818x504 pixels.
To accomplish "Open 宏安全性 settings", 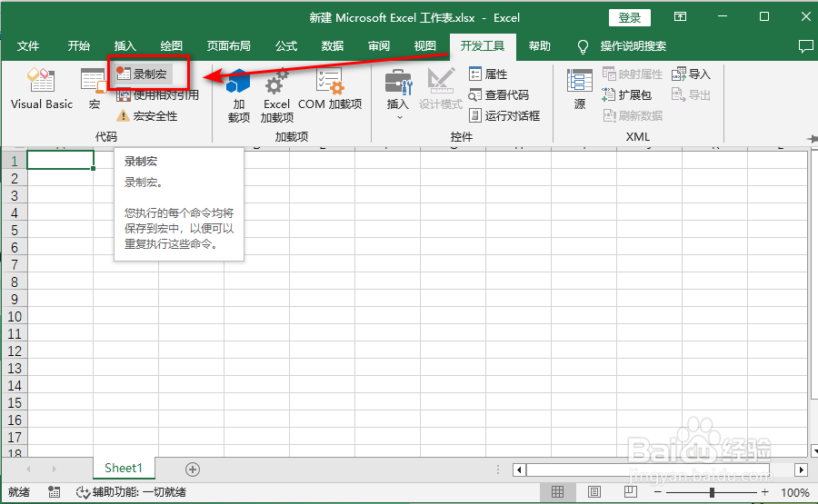I will coord(147,115).
